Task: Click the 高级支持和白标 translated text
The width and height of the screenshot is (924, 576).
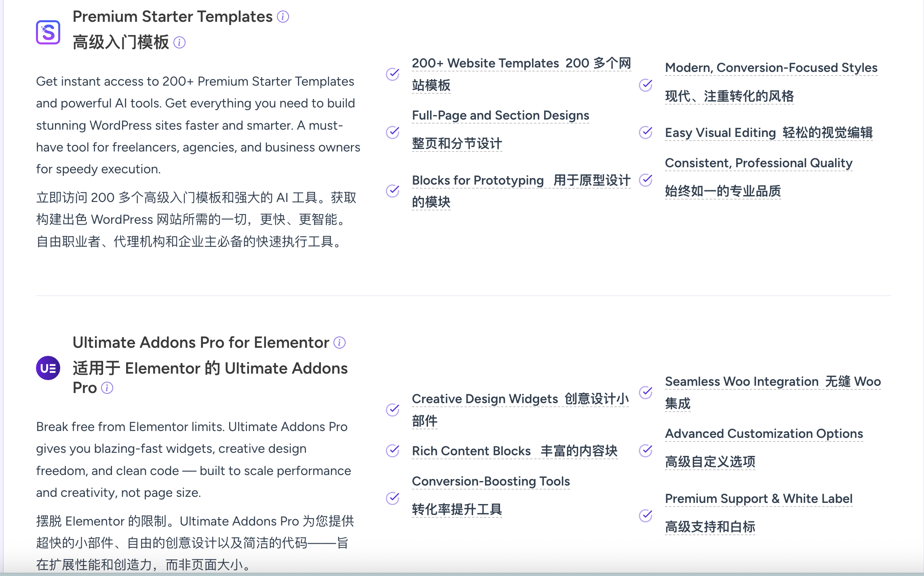Action: coord(710,527)
